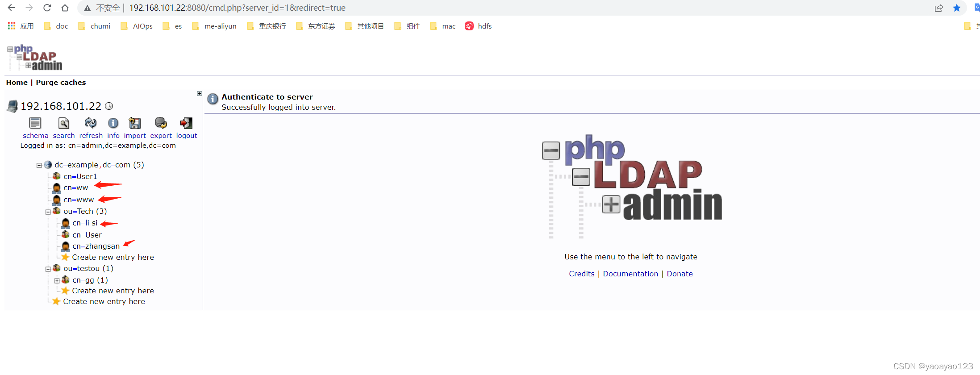Expand the cn=gg node
Viewport: 980px width, 375px height.
pyautogui.click(x=57, y=281)
